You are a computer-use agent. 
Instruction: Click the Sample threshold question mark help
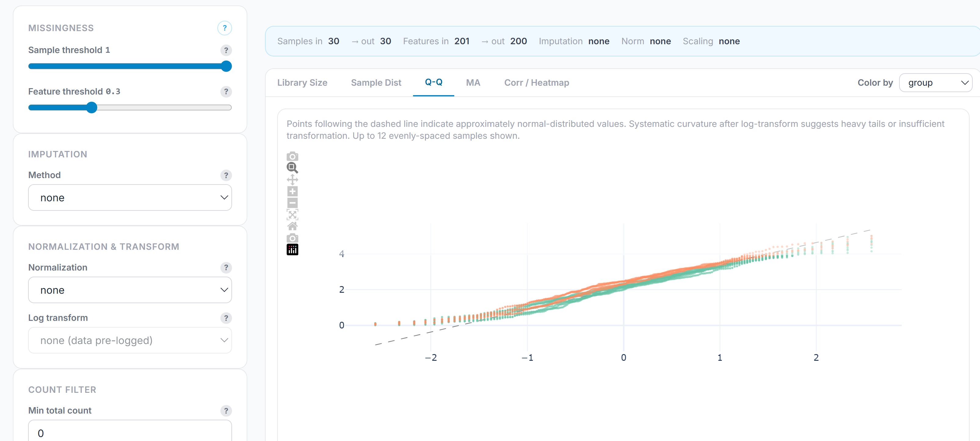coord(226,50)
